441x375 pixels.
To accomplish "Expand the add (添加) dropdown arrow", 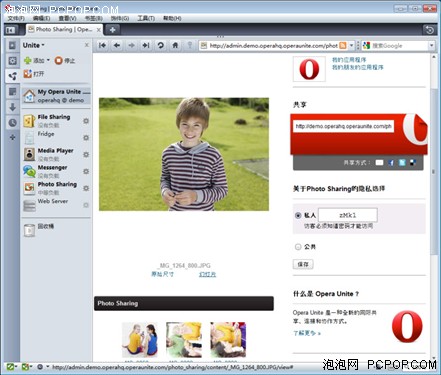I will [x=48, y=60].
